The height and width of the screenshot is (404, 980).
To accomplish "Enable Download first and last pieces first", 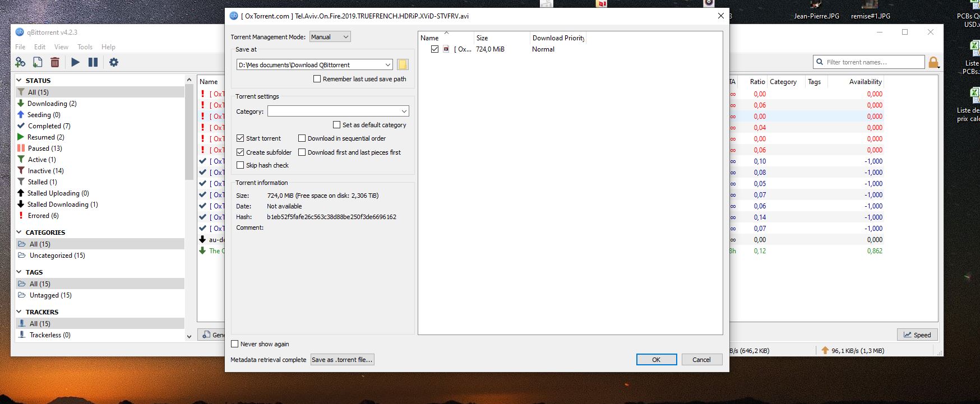I will (302, 152).
